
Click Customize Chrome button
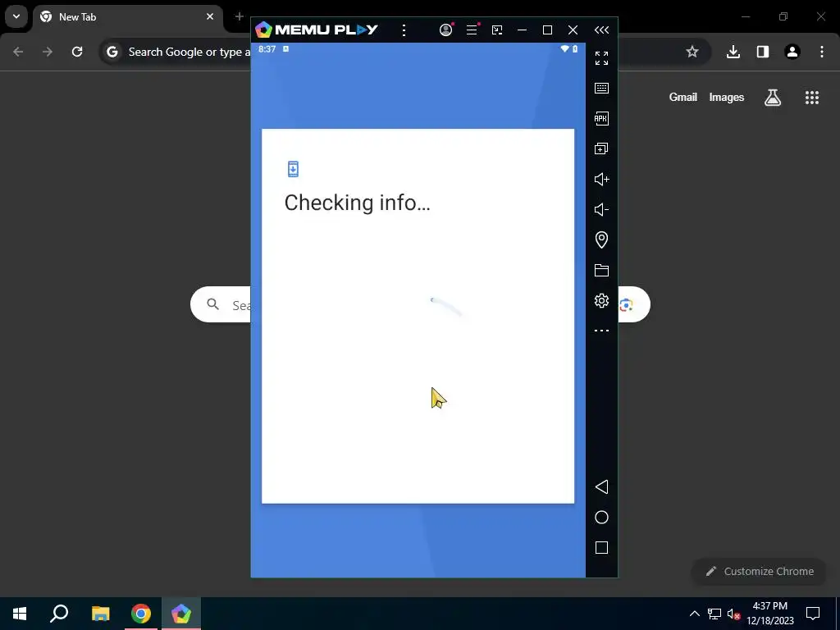coord(759,571)
